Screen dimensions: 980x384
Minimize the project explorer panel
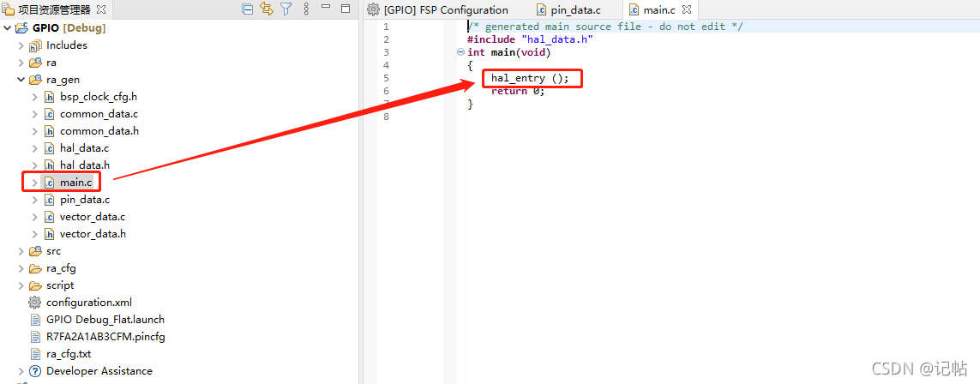[326, 7]
